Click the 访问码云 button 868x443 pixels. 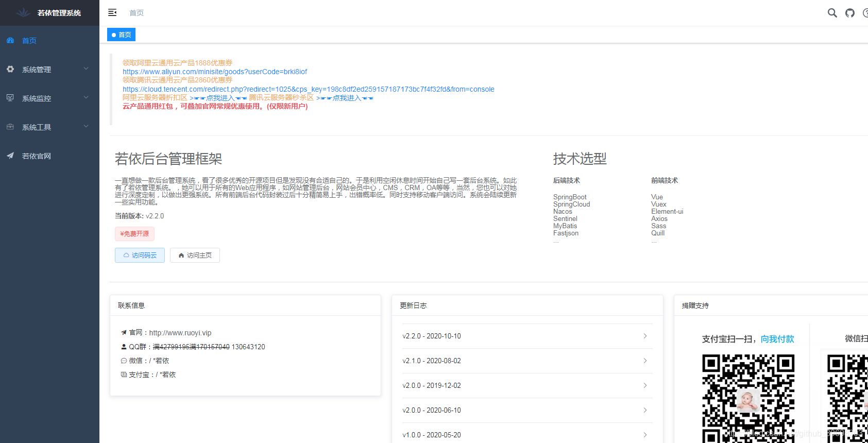[x=140, y=255]
